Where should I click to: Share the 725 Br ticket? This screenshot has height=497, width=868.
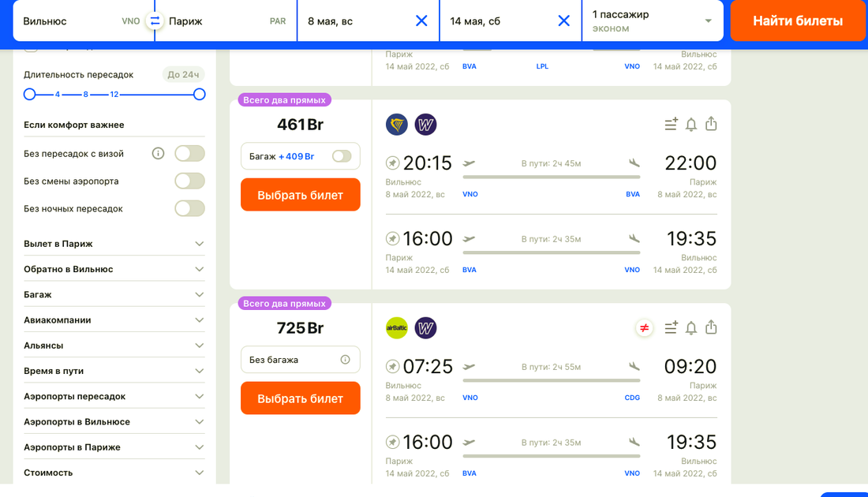click(711, 327)
